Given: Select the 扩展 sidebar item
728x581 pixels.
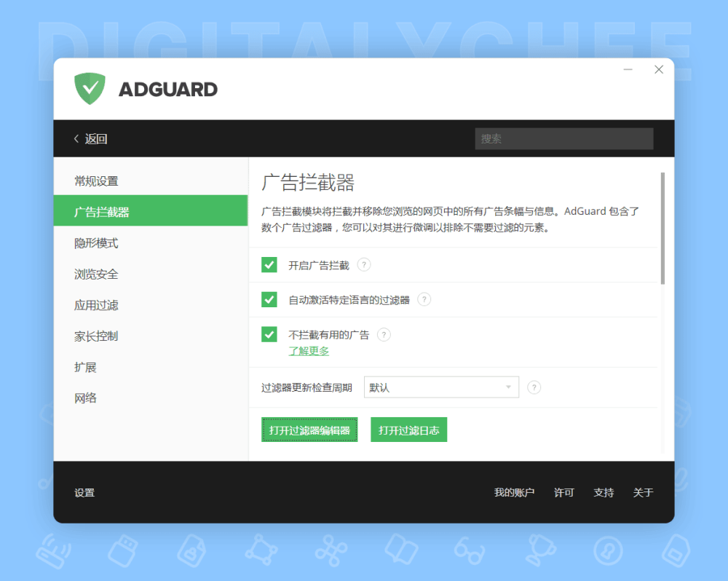Looking at the screenshot, I should (x=151, y=368).
